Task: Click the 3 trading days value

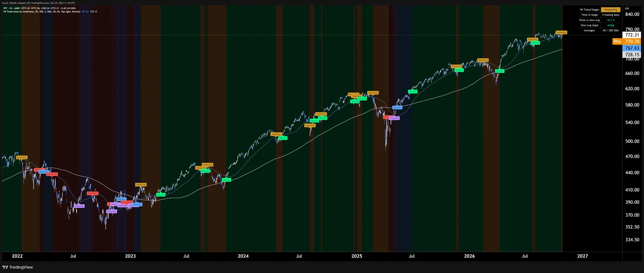Action: pos(611,15)
